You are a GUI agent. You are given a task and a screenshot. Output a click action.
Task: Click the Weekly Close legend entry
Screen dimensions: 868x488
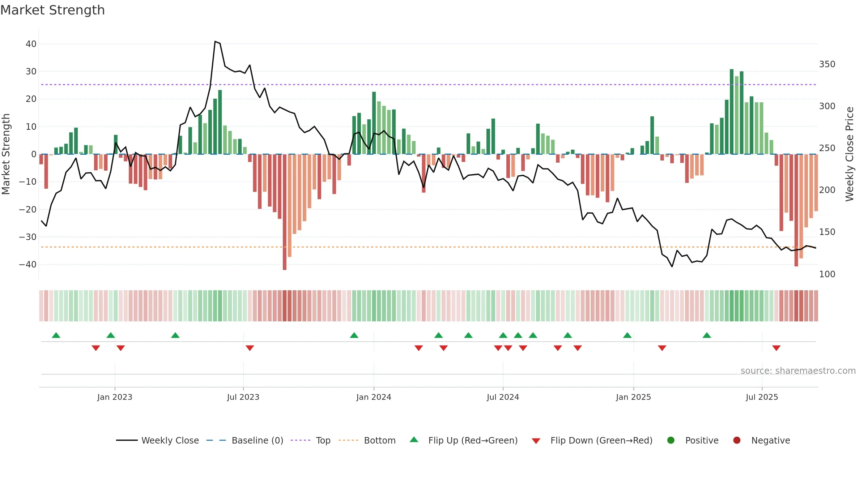[x=157, y=440]
